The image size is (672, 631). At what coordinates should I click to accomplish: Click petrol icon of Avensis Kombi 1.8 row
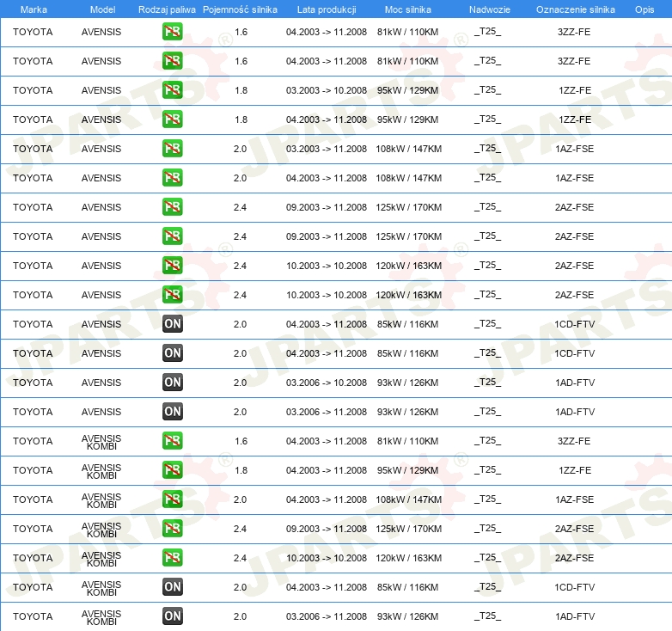[x=172, y=470]
